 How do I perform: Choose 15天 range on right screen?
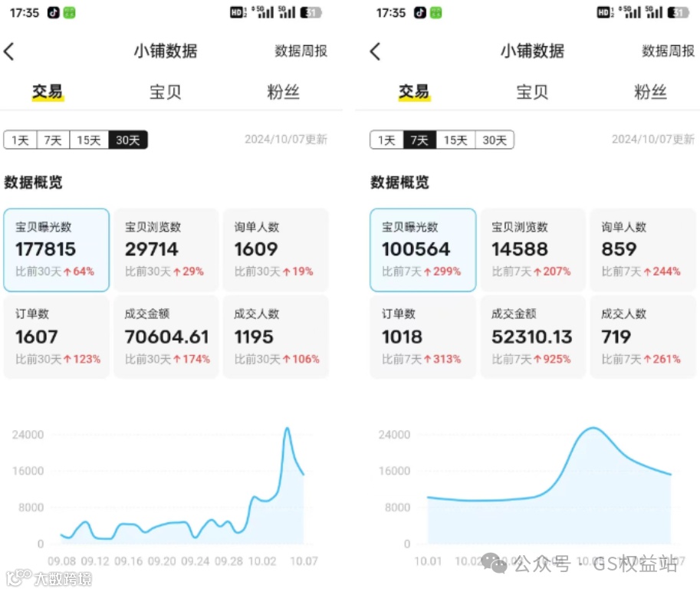pos(455,140)
